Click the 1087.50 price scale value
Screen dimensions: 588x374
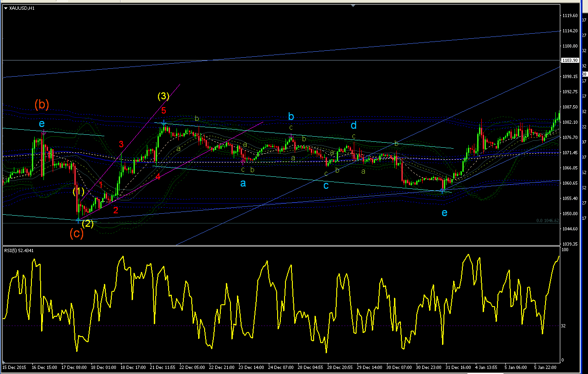pos(570,107)
